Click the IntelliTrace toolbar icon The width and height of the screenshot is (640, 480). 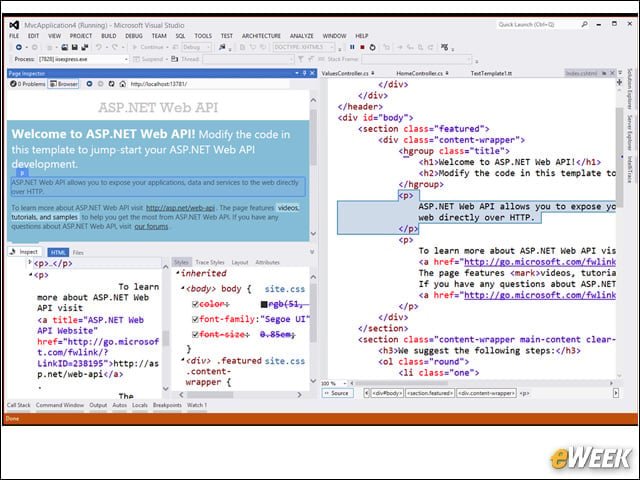point(444,47)
